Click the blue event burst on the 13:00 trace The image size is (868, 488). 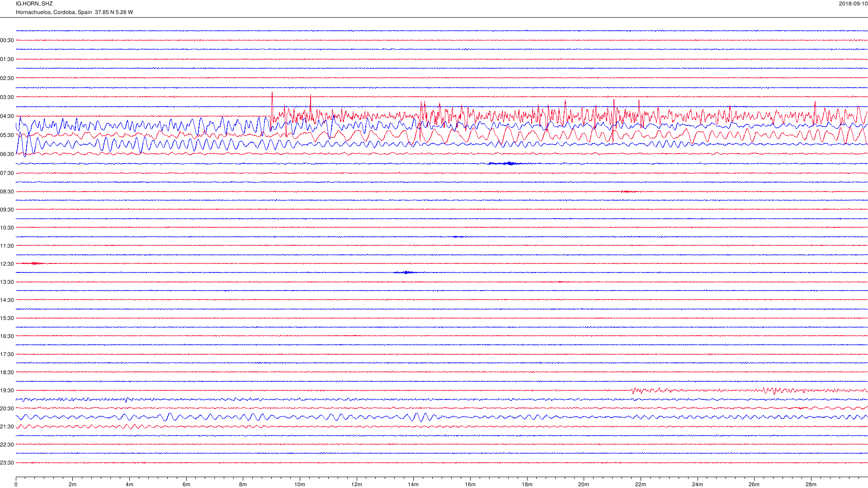pyautogui.click(x=406, y=272)
